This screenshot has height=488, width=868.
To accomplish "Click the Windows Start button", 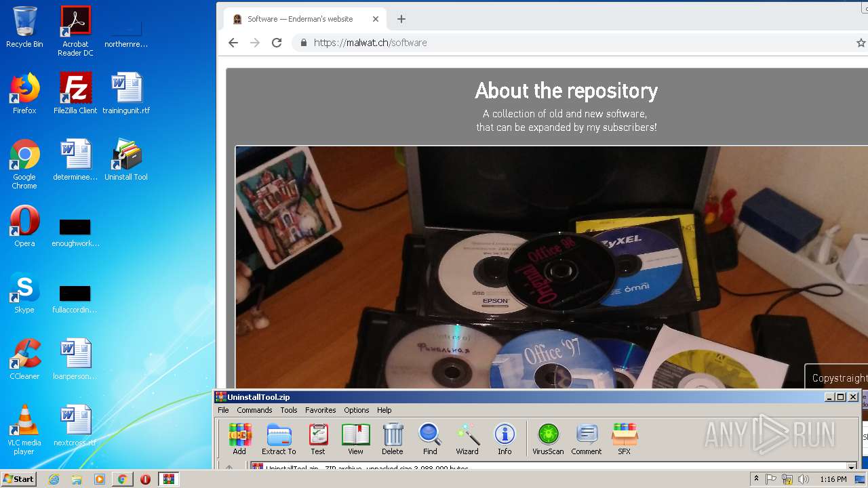I will click(18, 479).
